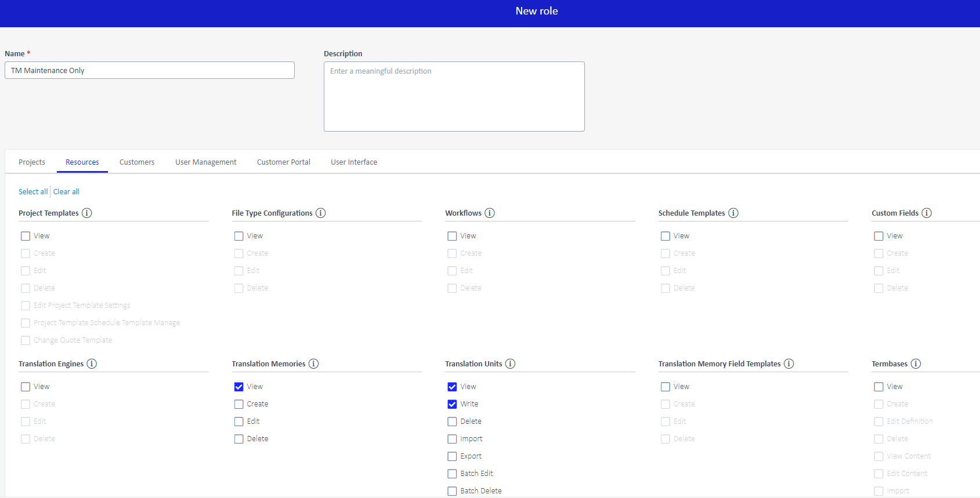Open Schedule Templates info icon
Screen dimensions: 980x498
pyautogui.click(x=733, y=213)
